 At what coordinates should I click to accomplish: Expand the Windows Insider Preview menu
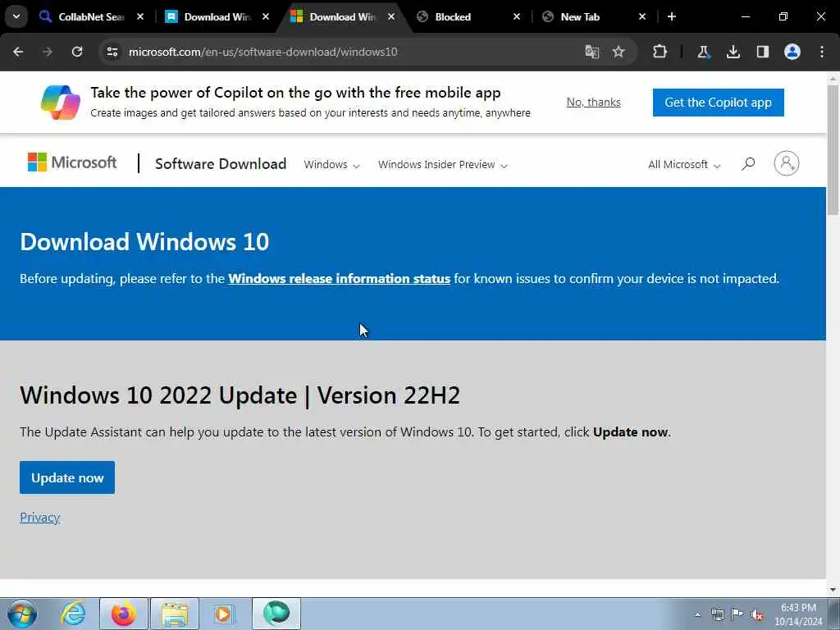[x=442, y=164]
